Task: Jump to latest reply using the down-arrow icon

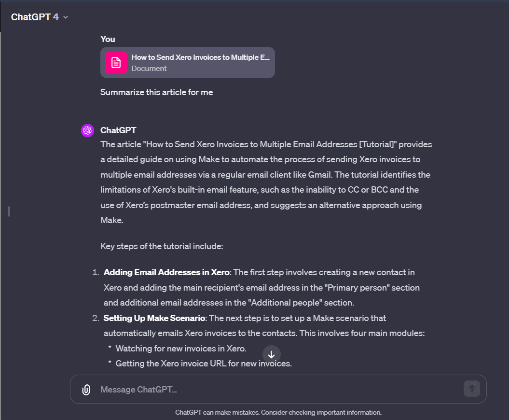Action: coord(272,354)
